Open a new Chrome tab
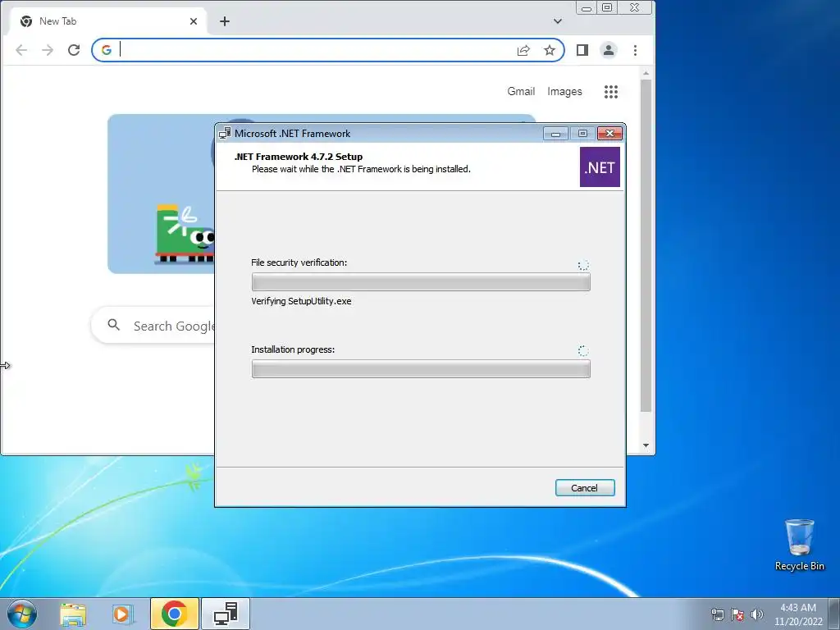This screenshot has height=630, width=840. click(x=225, y=21)
